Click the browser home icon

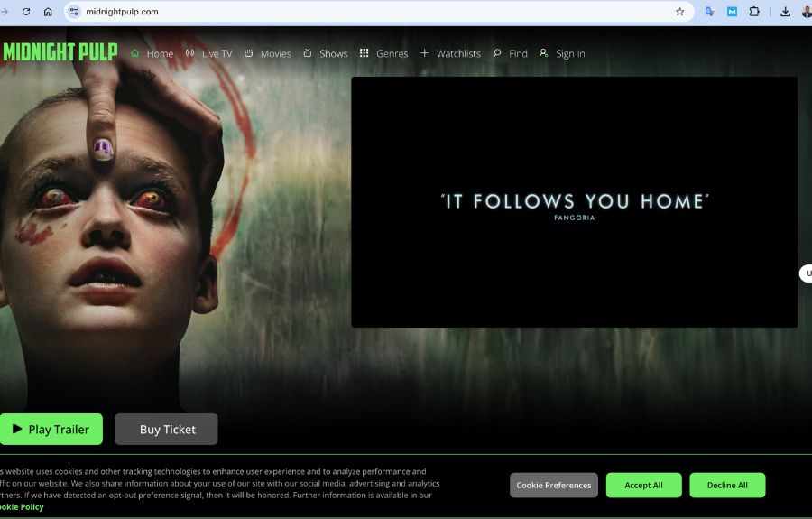[x=48, y=12]
